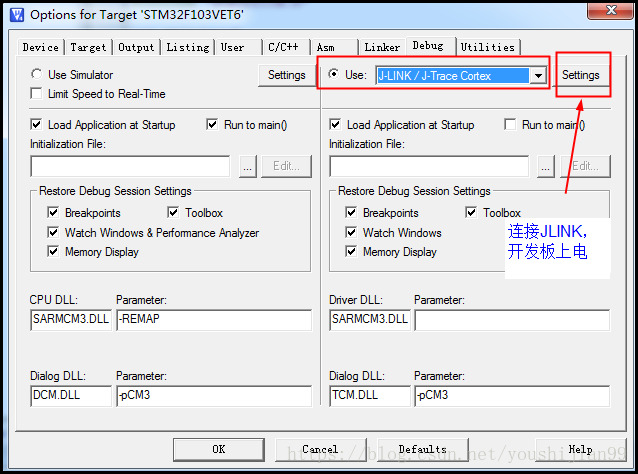Click the CPU DLL field SARMCM3.DLL

pyautogui.click(x=71, y=319)
